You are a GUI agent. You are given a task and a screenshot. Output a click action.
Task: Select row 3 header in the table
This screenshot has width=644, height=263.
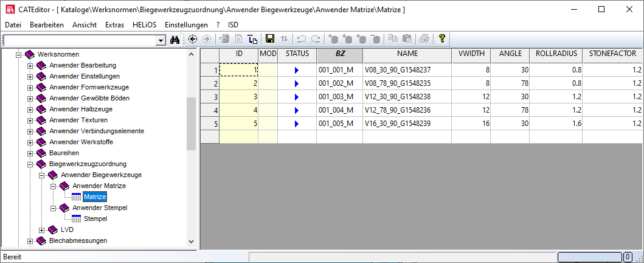point(210,97)
